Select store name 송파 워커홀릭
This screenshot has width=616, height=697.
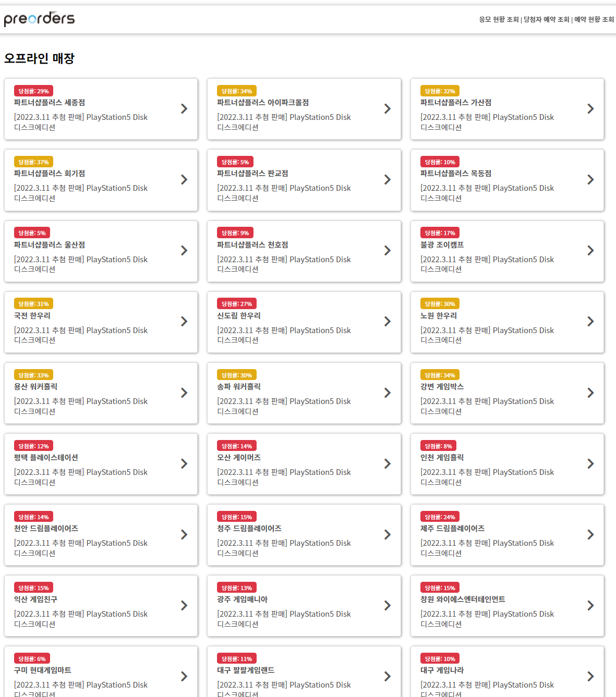pos(239,387)
